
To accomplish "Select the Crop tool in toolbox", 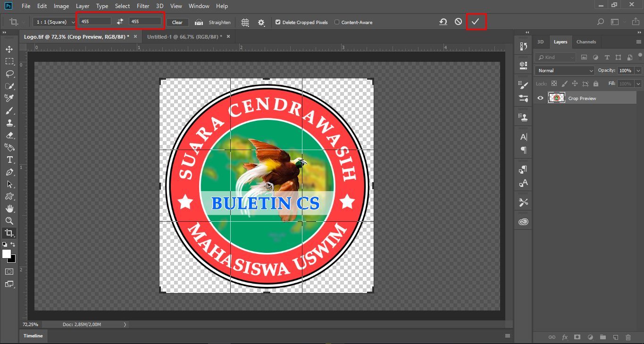I will click(x=9, y=233).
